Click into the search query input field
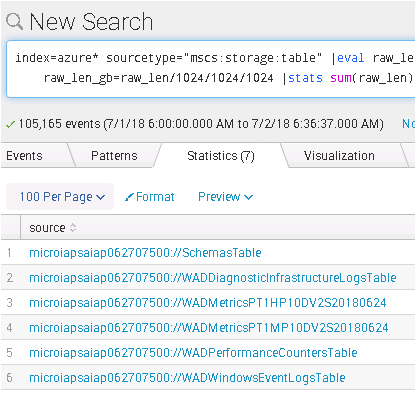Image resolution: width=416 pixels, height=394 pixels. tap(211, 69)
